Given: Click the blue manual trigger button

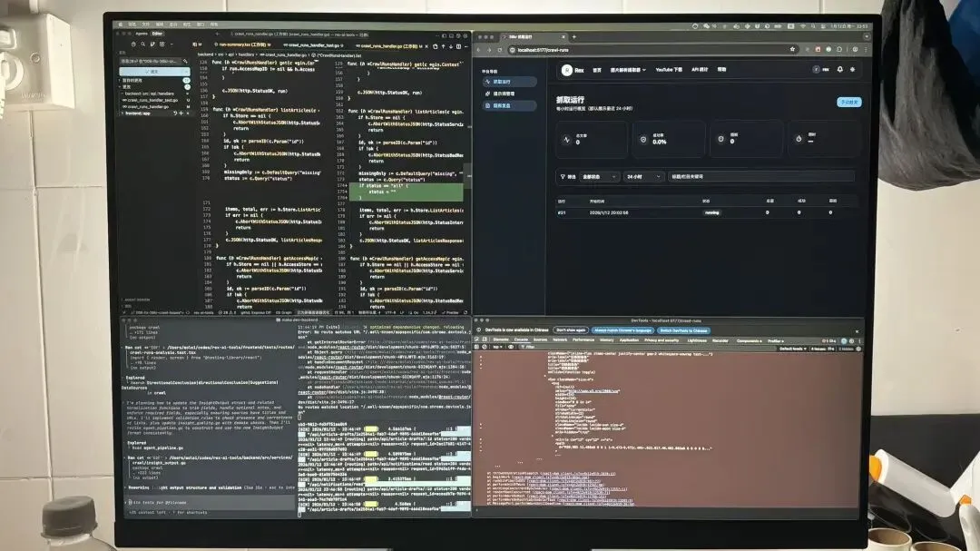Looking at the screenshot, I should tap(848, 102).
